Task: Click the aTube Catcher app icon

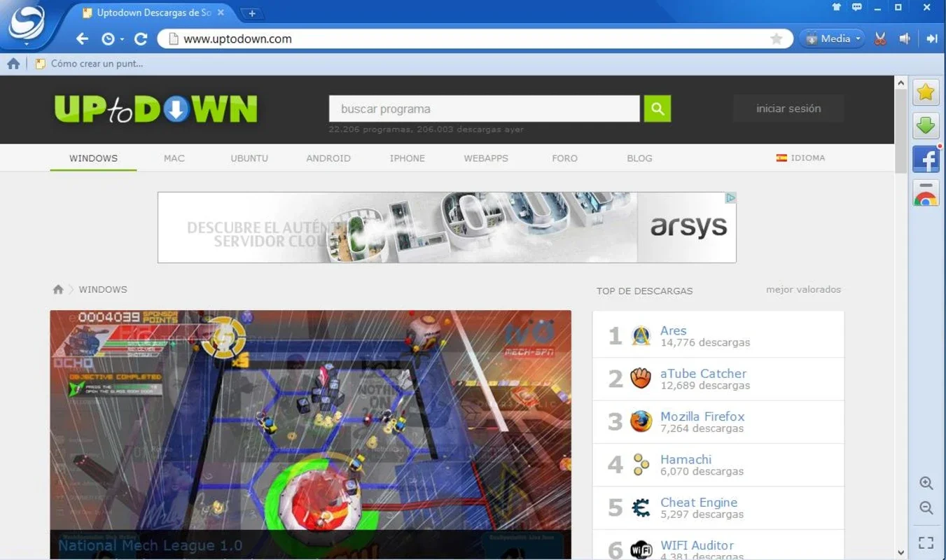Action: tap(641, 379)
